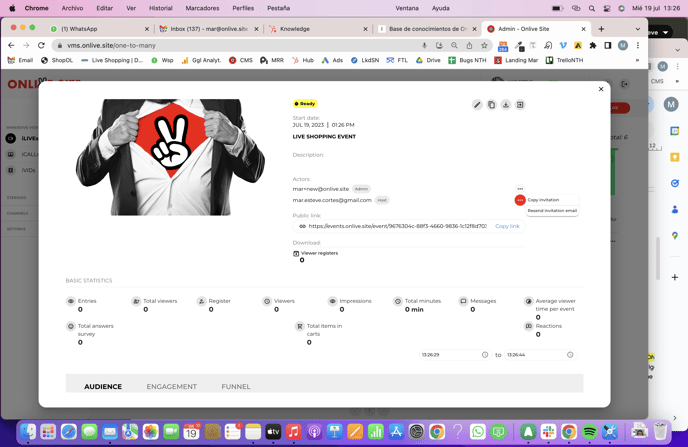Screen dimensions: 688x447
Task: Switch to the FUNNEL tab
Action: click(236, 386)
